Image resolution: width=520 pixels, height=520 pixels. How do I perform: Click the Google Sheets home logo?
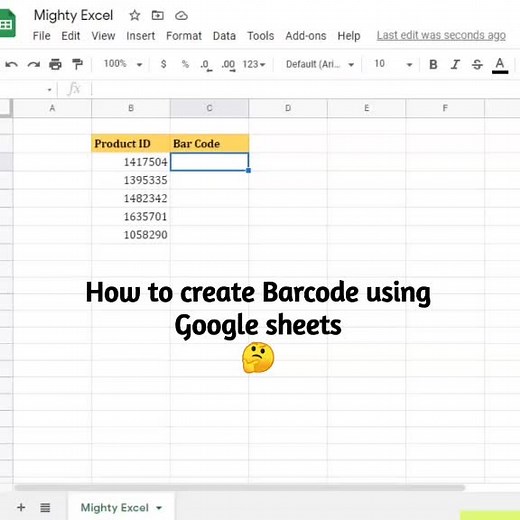coord(7,23)
